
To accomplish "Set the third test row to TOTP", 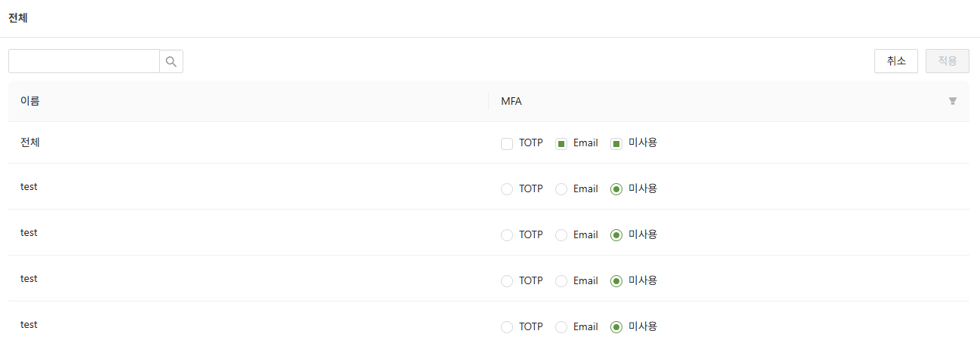I will 507,281.
